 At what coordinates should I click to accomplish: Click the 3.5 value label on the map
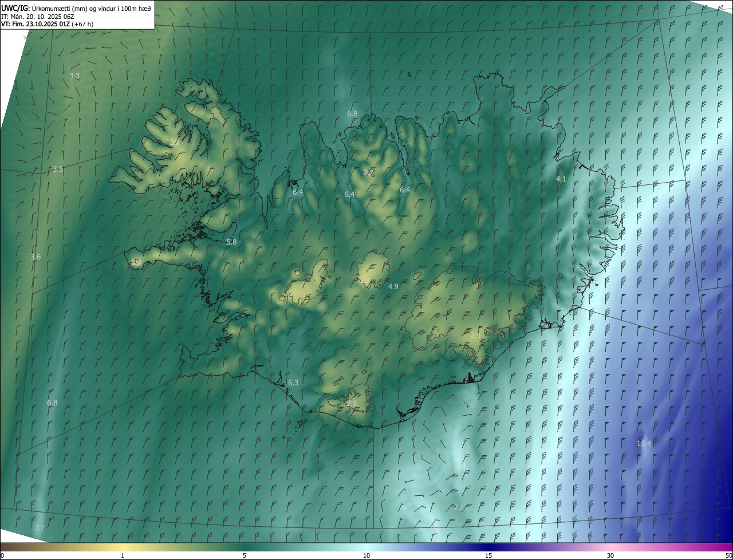coord(58,169)
